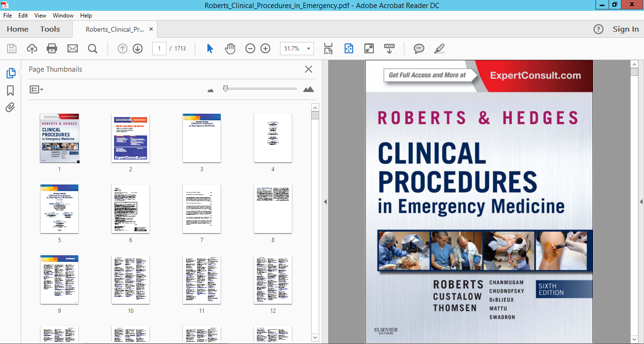Viewport: 644px width, 344px height.
Task: Click document view scroll up arrow
Action: coord(634,64)
